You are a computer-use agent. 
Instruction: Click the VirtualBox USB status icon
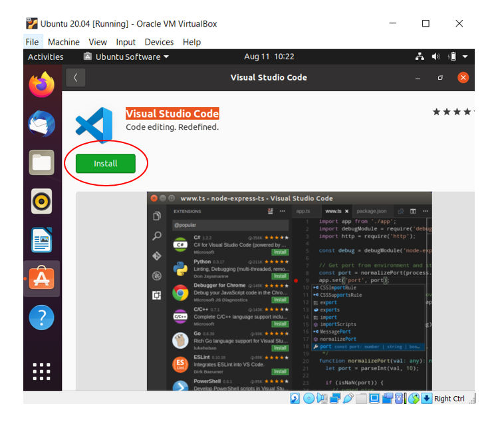[x=348, y=399]
